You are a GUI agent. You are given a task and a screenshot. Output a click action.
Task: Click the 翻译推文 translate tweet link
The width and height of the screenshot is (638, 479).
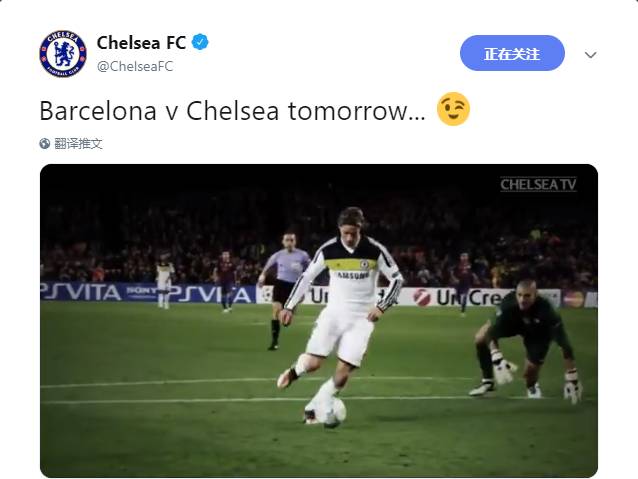coord(78,144)
